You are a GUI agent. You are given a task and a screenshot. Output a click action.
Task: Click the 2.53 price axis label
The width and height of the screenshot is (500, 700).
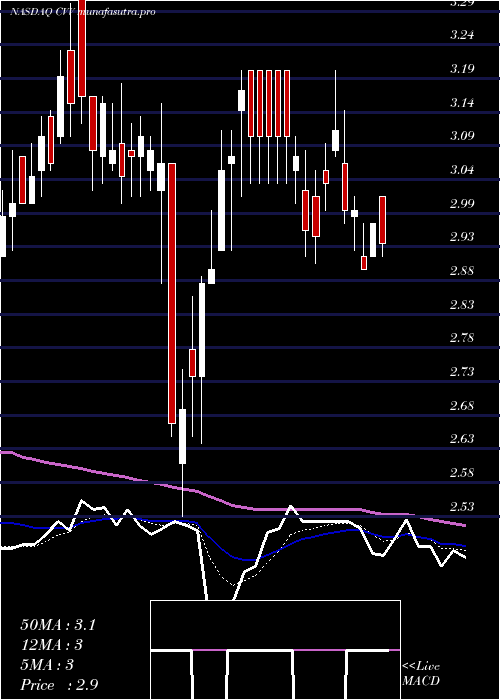(x=462, y=506)
